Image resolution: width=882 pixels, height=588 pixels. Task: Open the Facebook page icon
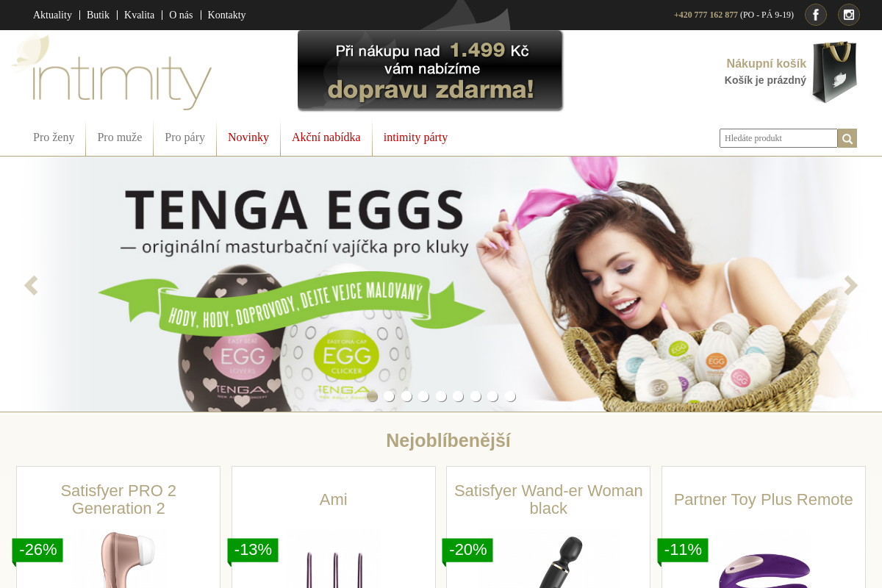816,15
